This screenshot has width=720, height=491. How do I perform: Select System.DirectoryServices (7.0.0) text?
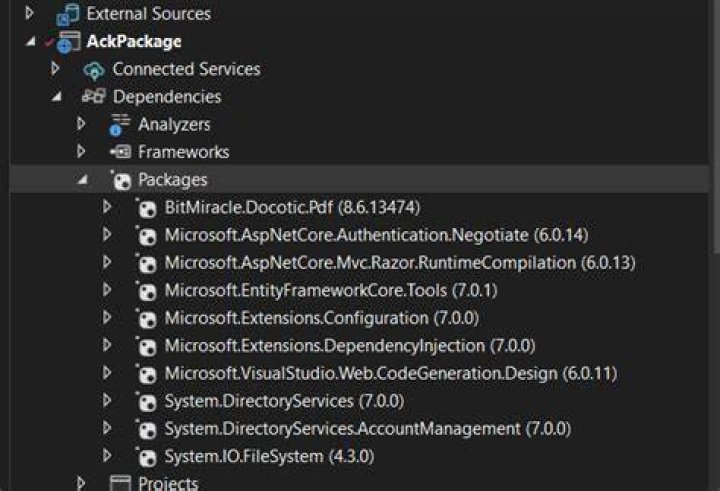point(285,401)
